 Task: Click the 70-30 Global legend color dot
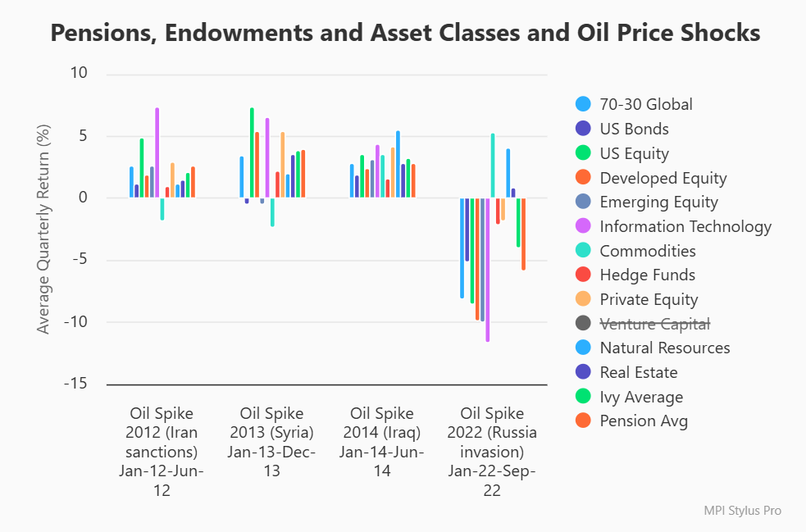click(584, 104)
